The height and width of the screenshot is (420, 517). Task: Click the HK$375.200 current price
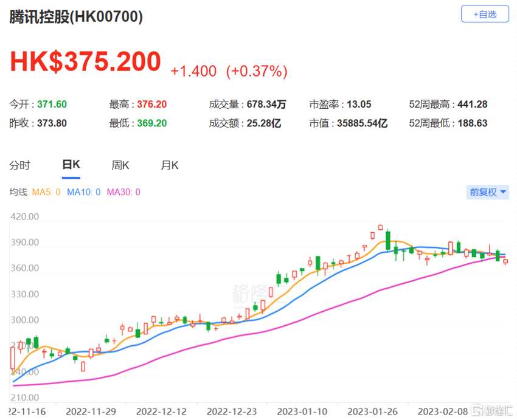click(85, 61)
